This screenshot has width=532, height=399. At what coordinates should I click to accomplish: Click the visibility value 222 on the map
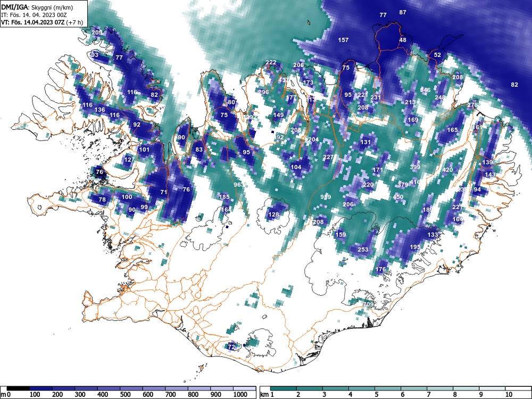click(271, 62)
